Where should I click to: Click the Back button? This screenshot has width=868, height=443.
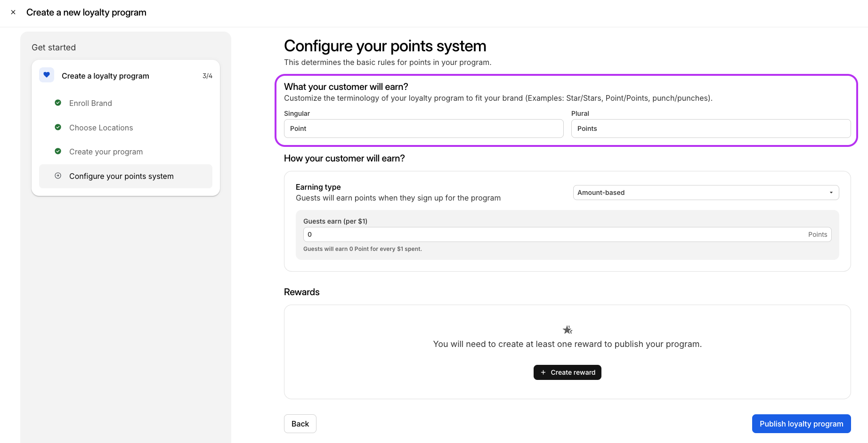click(x=300, y=424)
